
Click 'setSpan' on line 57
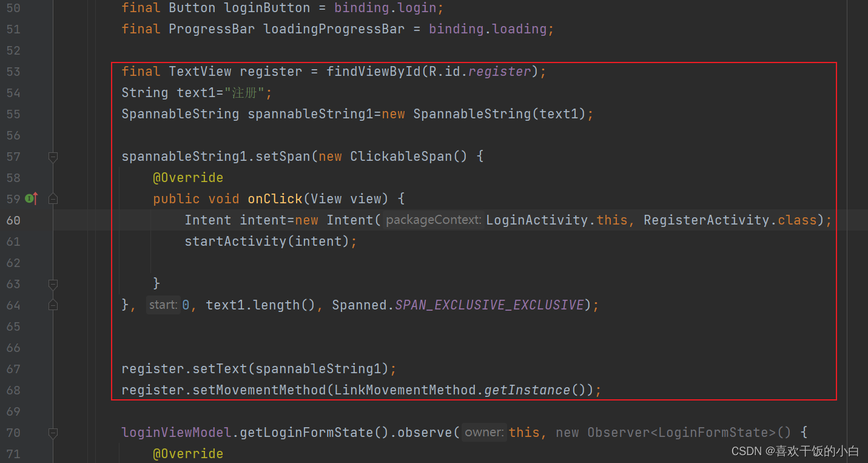pyautogui.click(x=283, y=157)
